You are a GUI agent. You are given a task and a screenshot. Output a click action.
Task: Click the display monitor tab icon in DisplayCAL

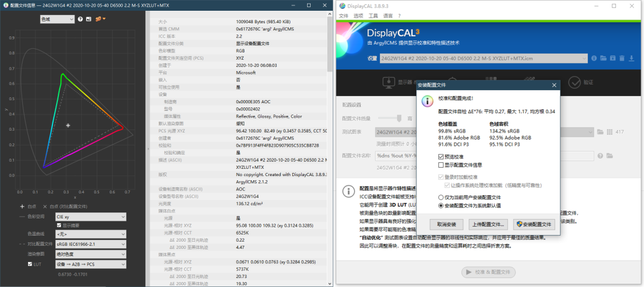[389, 82]
